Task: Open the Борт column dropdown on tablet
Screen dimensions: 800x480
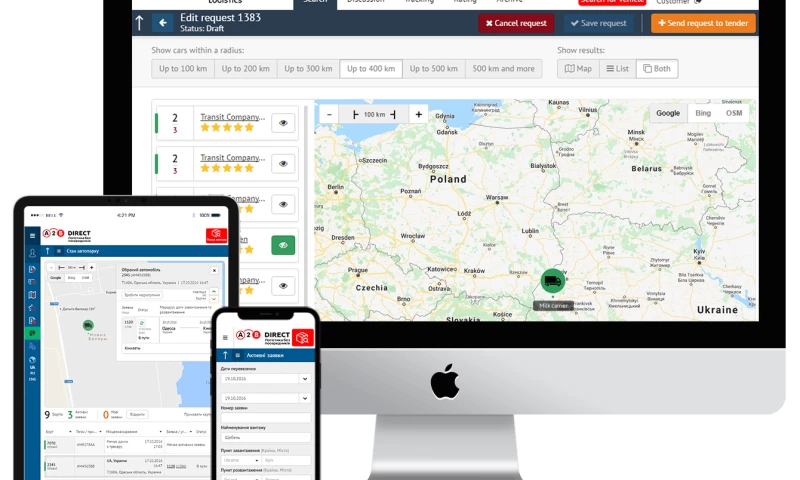Action: tap(70, 432)
